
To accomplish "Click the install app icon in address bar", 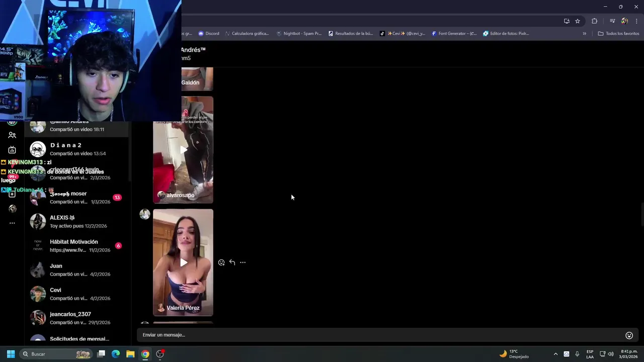I will pos(567,21).
